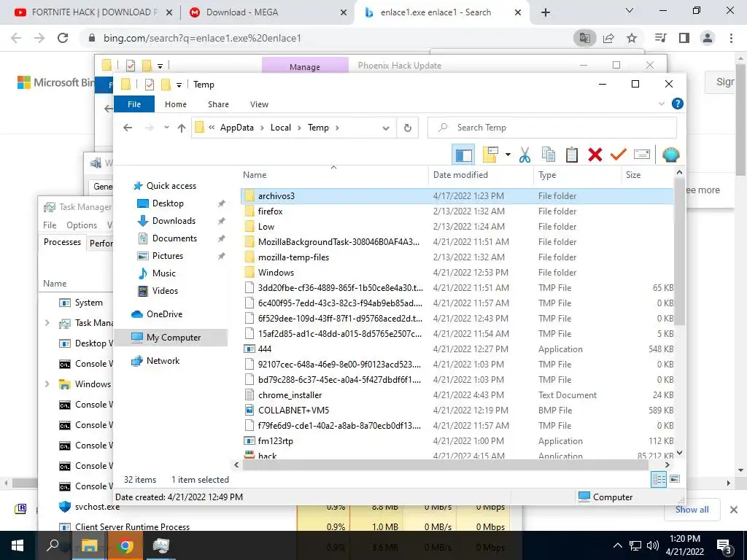Click Local in the breadcrumb path
The image size is (747, 560).
(281, 128)
